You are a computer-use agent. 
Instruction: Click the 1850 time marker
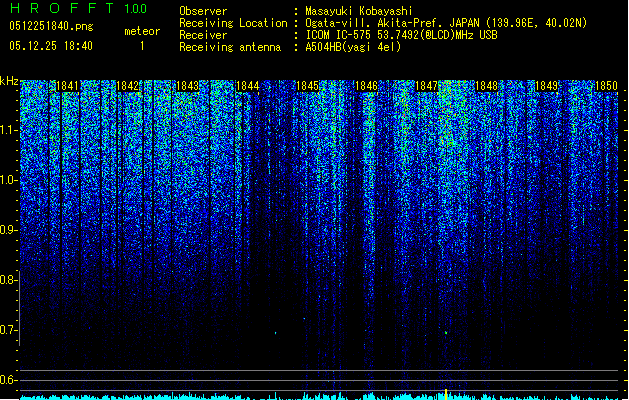pyautogui.click(x=606, y=86)
